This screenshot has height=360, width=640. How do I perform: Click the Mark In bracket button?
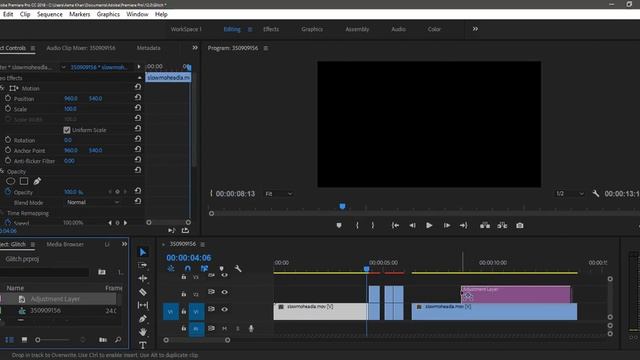[357, 225]
